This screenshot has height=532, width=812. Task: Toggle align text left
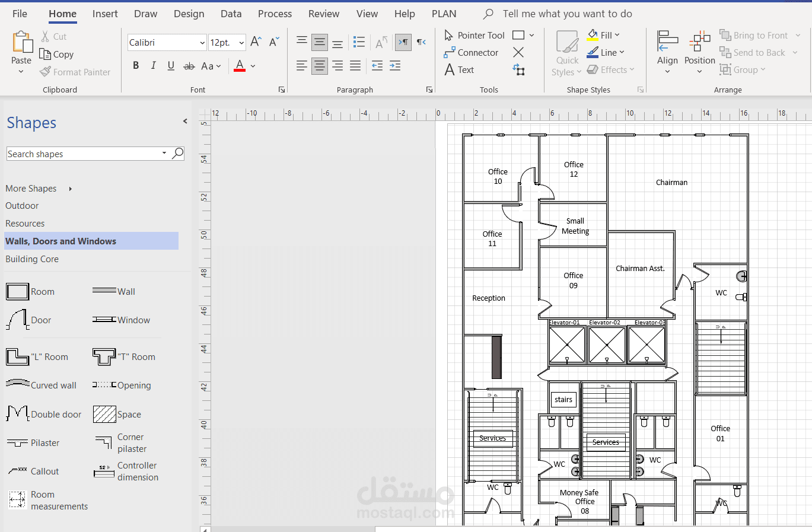tap(302, 66)
